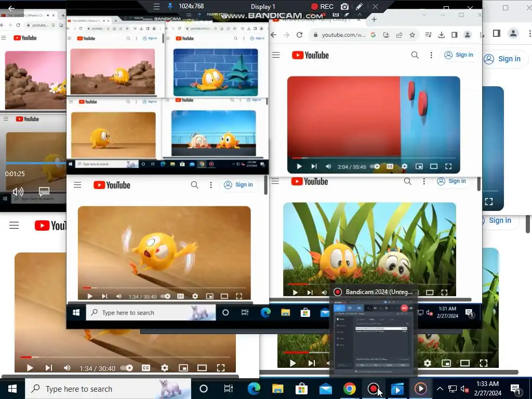
Task: Go fullscreen on middle window 1:34 player
Action: pos(239,296)
